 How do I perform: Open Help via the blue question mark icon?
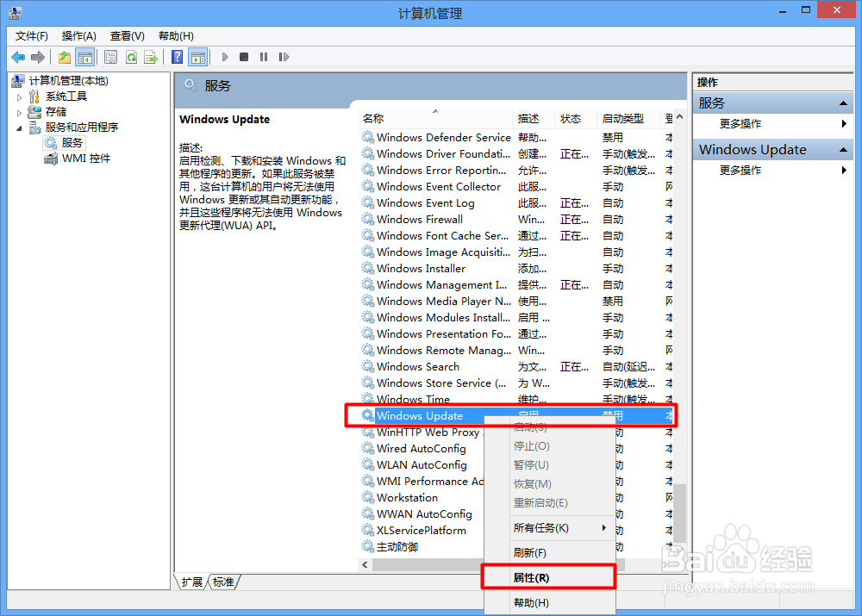tap(176, 57)
